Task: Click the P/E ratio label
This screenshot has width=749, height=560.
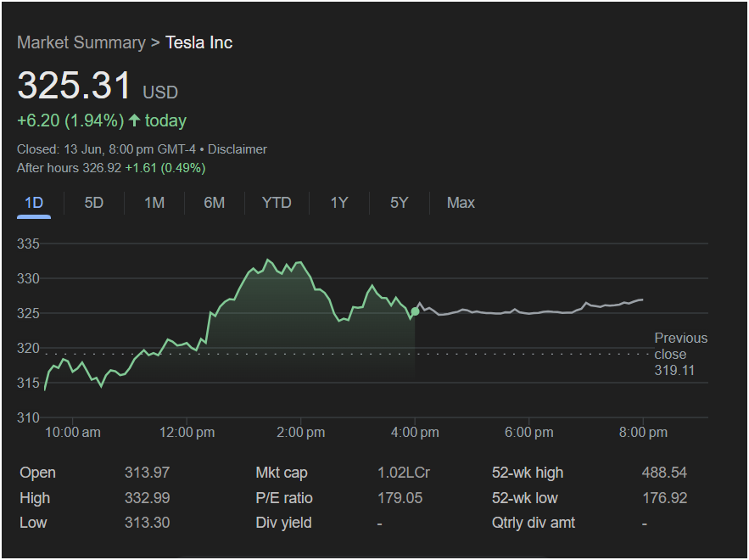Action: [284, 498]
